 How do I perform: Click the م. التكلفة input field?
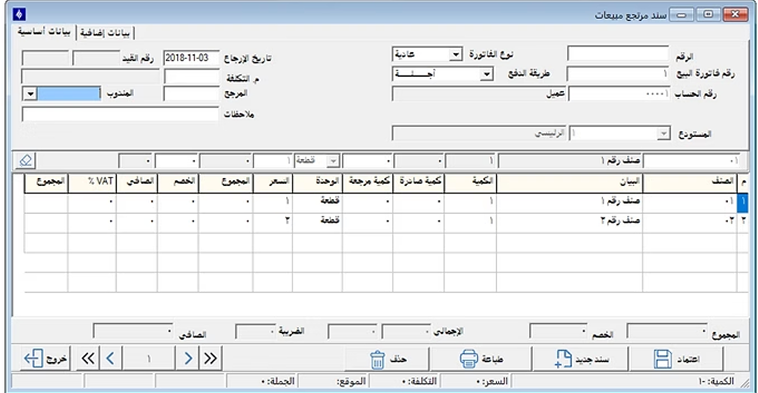(191, 76)
